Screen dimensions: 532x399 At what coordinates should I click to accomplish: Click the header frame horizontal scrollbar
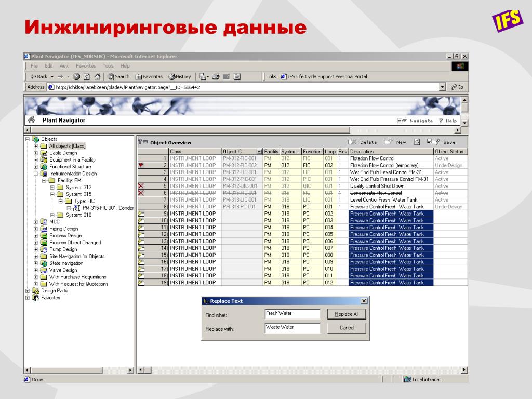190,130
